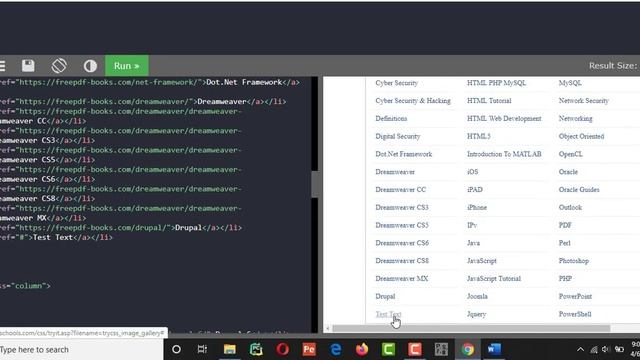This screenshot has width=640, height=360.
Task: Open the Oracle Guides link
Action: [x=579, y=190]
